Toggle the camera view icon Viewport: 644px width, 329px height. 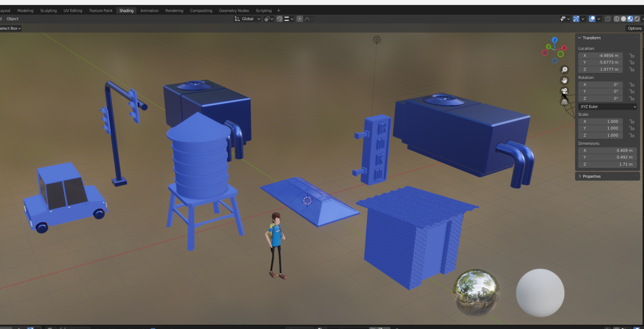[565, 91]
